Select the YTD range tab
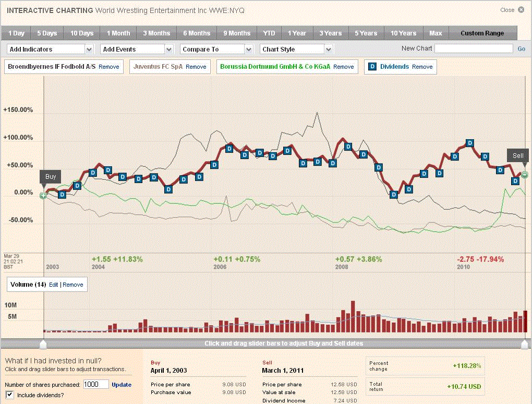 pos(269,33)
